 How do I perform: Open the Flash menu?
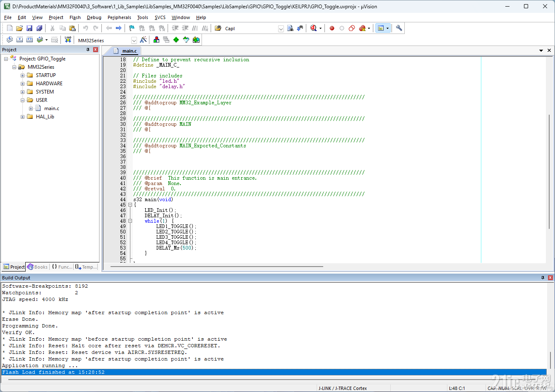[x=75, y=17]
